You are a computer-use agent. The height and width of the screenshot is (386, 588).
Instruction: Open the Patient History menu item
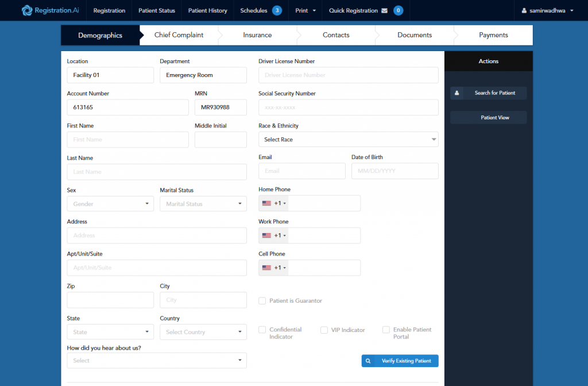click(208, 10)
